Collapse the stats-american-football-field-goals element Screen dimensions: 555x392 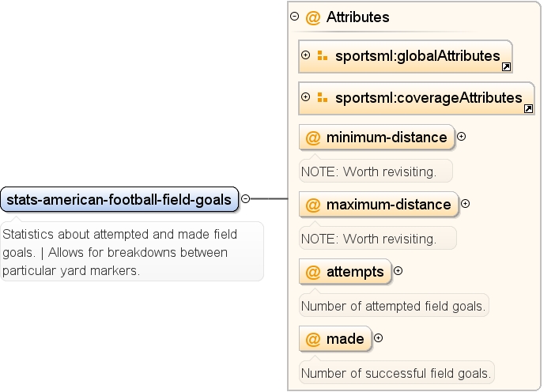(245, 199)
